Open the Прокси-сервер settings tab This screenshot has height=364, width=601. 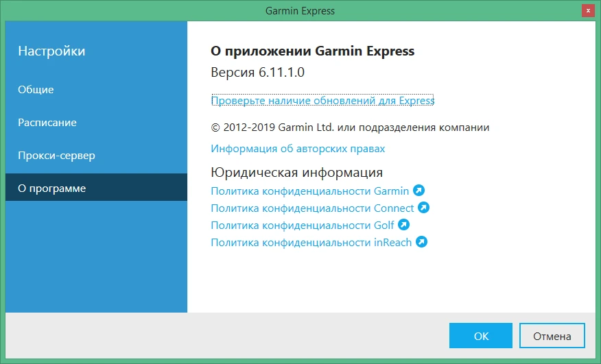(x=96, y=156)
